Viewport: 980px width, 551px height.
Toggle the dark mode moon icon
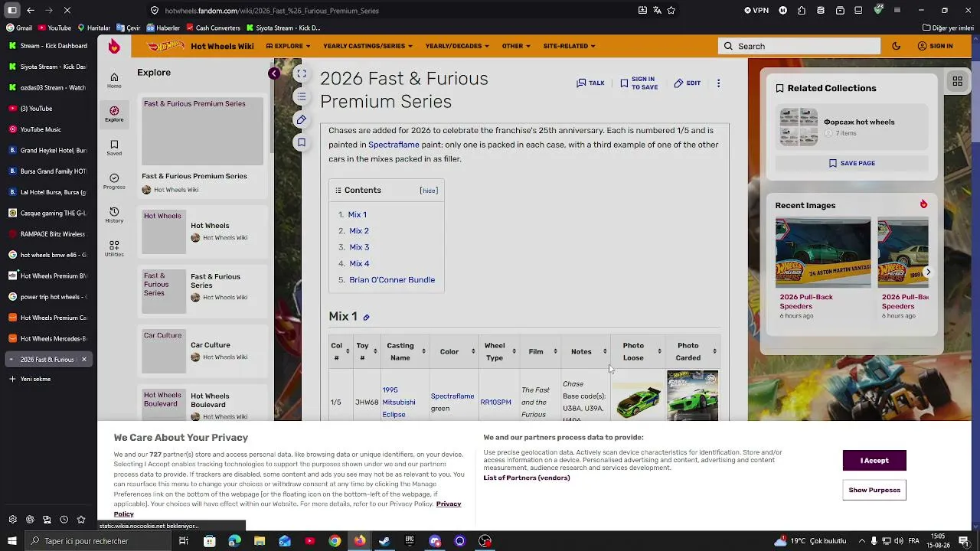tap(896, 46)
